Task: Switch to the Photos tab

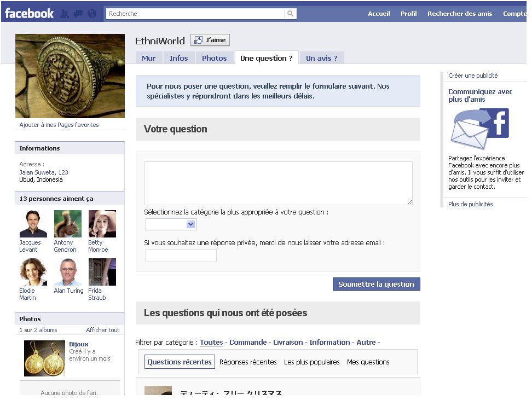Action: [x=215, y=58]
